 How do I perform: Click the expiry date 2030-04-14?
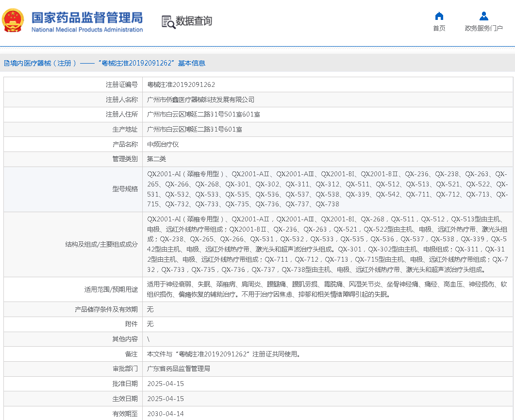166,414
